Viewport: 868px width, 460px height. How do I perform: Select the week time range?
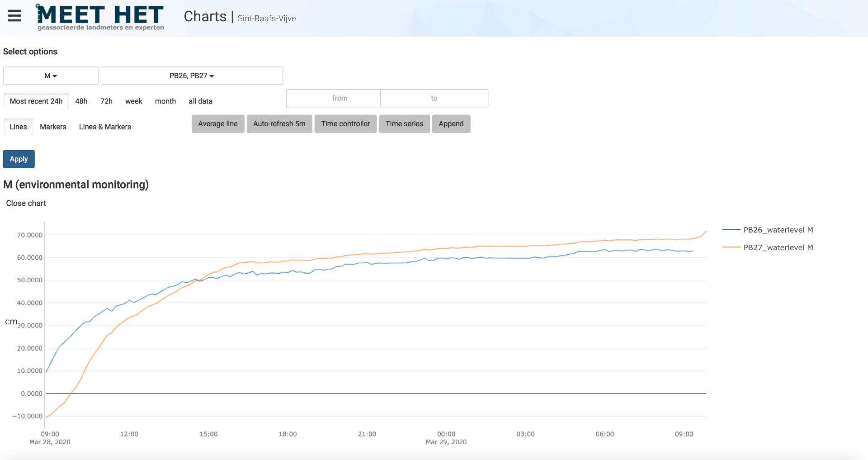[x=133, y=101]
